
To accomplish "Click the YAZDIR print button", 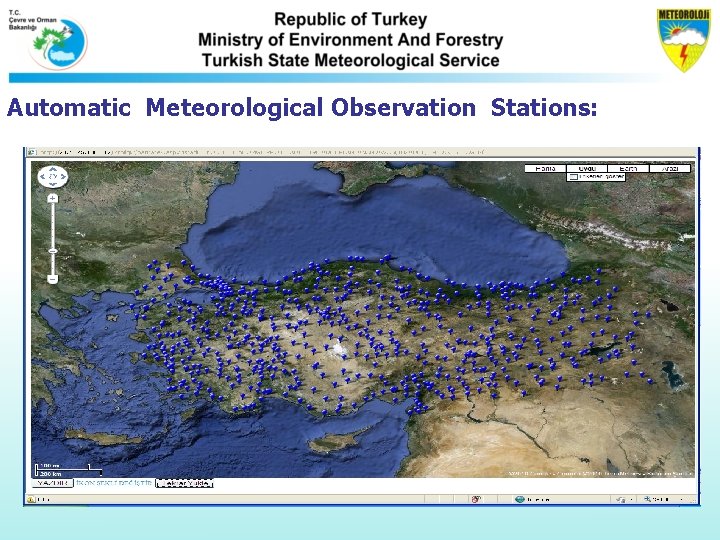I will 53,483.
